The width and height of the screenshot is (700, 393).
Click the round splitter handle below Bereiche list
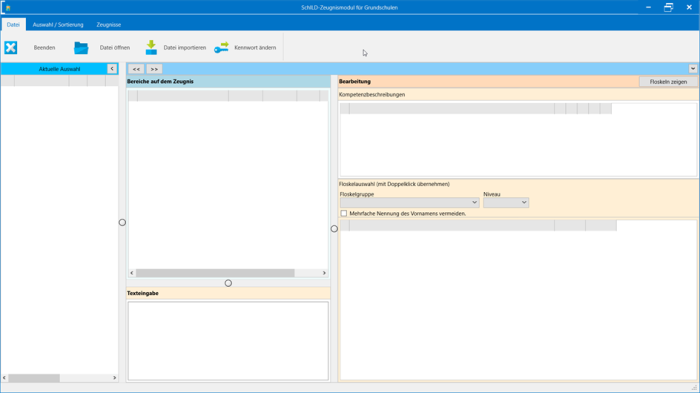[x=228, y=283]
